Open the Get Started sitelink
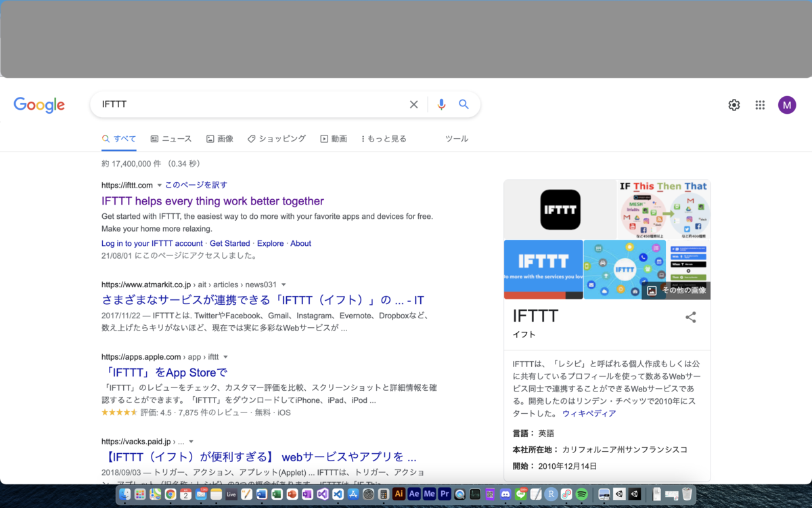The height and width of the screenshot is (508, 812). pos(230,243)
